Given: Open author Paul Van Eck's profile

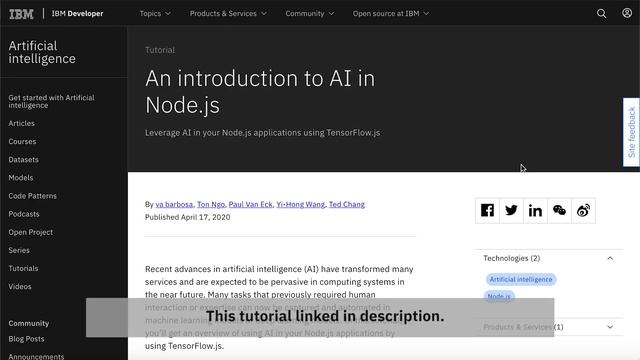Looking at the screenshot, I should point(250,204).
